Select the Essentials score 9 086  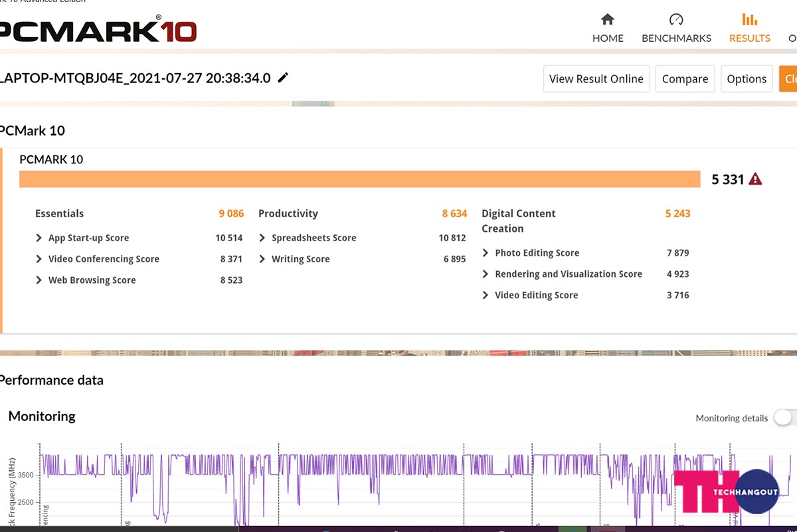coord(231,213)
